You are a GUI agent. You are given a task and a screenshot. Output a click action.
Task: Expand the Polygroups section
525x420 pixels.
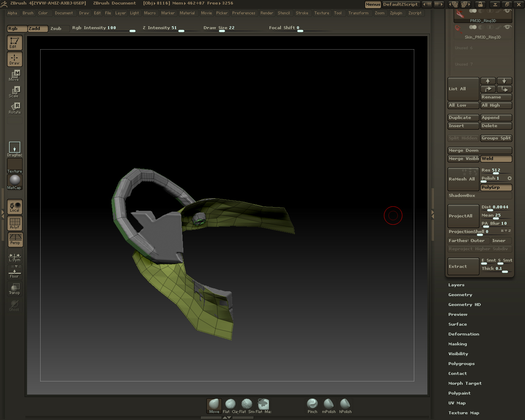point(461,364)
